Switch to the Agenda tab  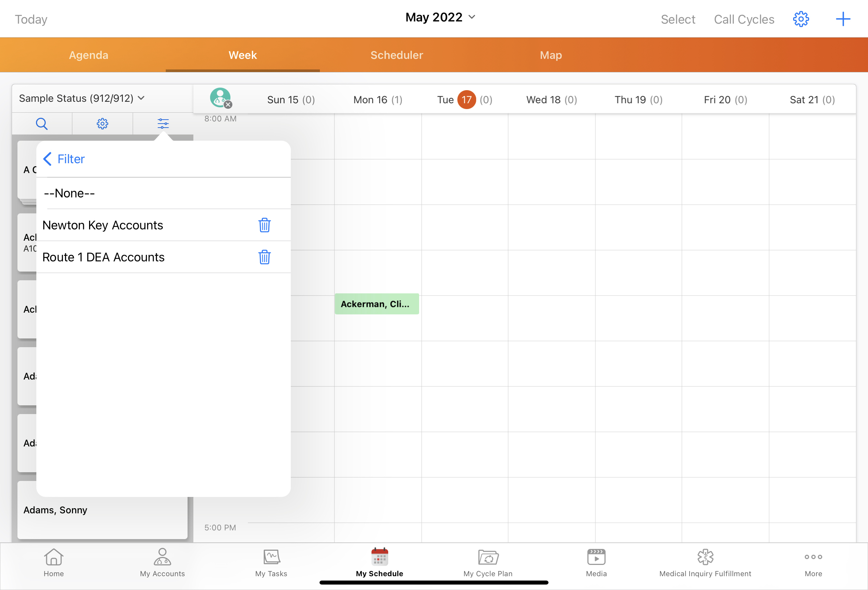[89, 55]
